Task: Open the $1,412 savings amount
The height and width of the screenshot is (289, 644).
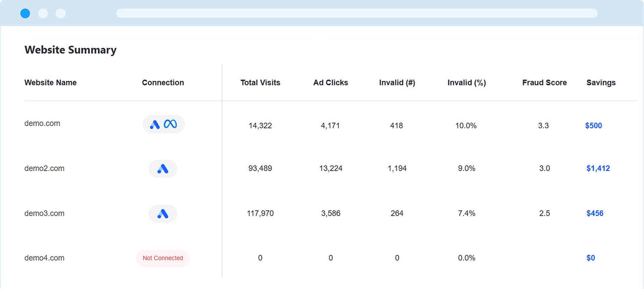Action: pos(598,168)
